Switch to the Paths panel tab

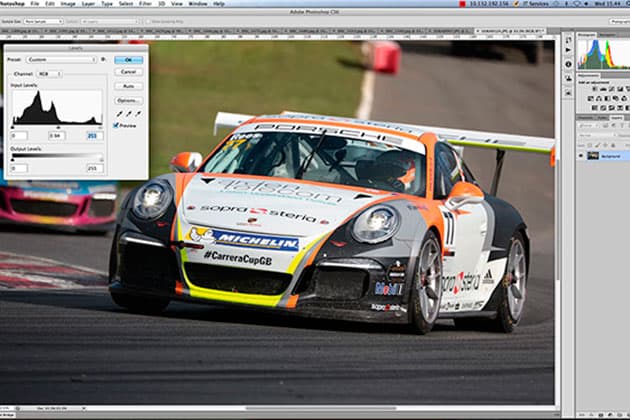click(x=604, y=118)
